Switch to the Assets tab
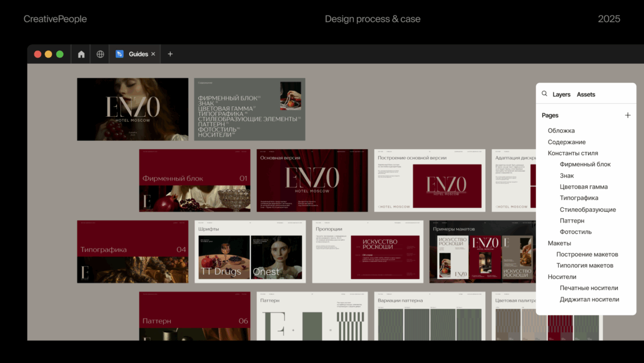 point(586,94)
